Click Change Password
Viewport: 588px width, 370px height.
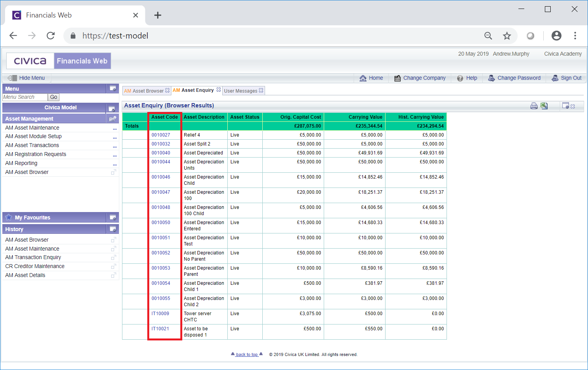514,78
